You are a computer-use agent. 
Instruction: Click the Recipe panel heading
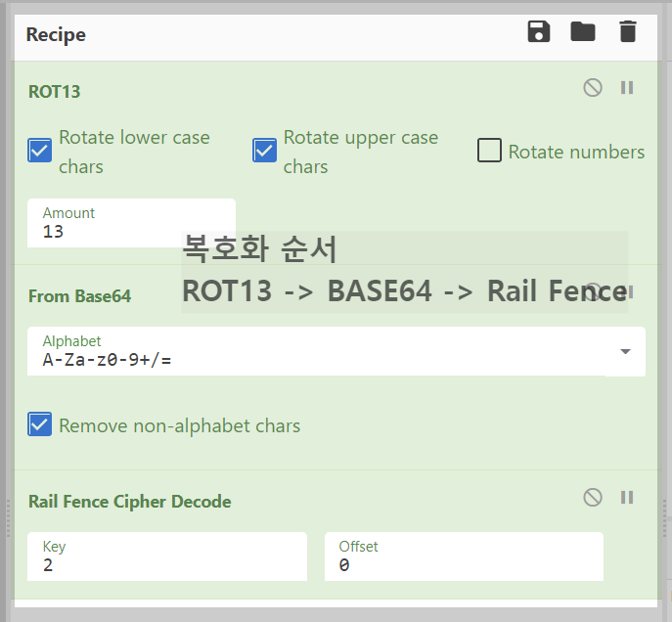point(56,34)
